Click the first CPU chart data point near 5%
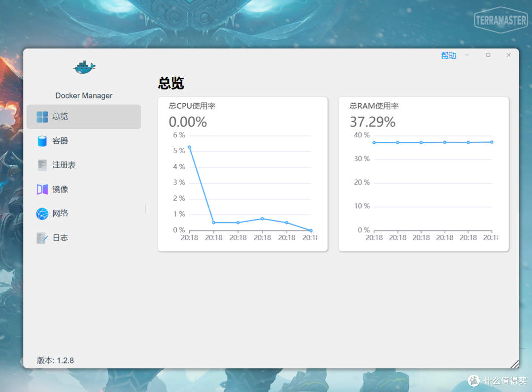Screen dimensions: 532x392 point(189,147)
